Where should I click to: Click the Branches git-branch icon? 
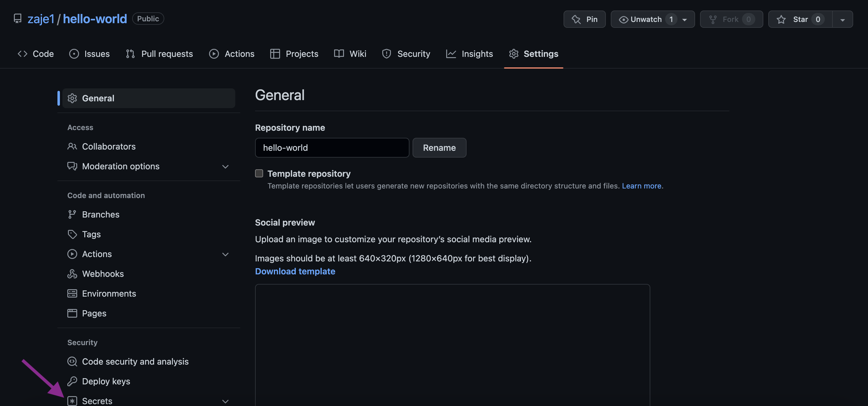pos(72,214)
